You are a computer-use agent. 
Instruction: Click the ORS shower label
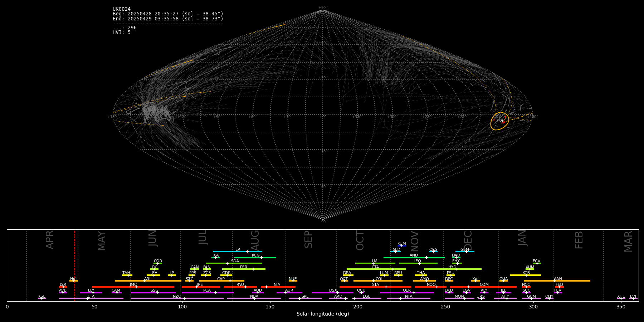click(433, 250)
